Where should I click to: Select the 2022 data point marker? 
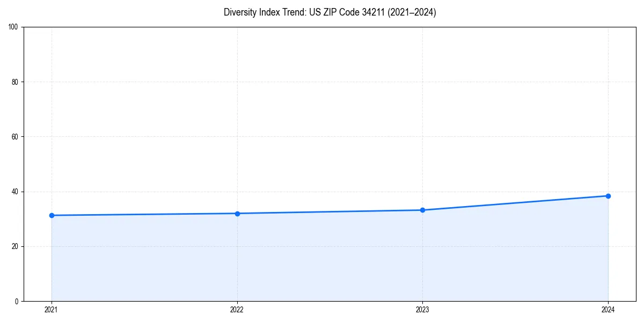click(237, 213)
